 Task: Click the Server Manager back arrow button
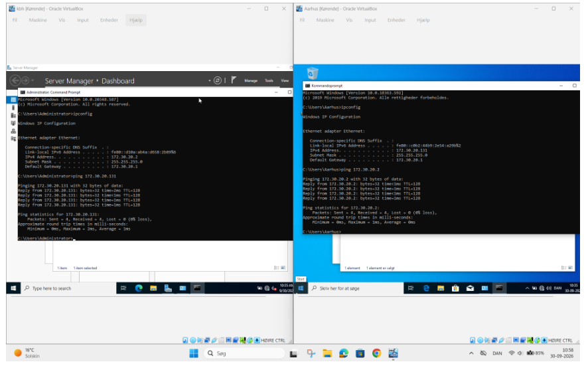tap(15, 80)
